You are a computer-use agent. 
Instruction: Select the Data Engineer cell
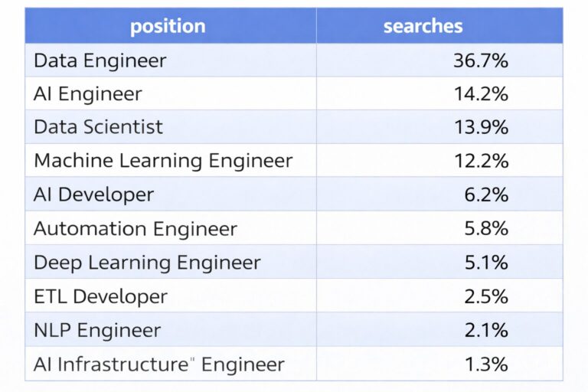pyautogui.click(x=100, y=60)
